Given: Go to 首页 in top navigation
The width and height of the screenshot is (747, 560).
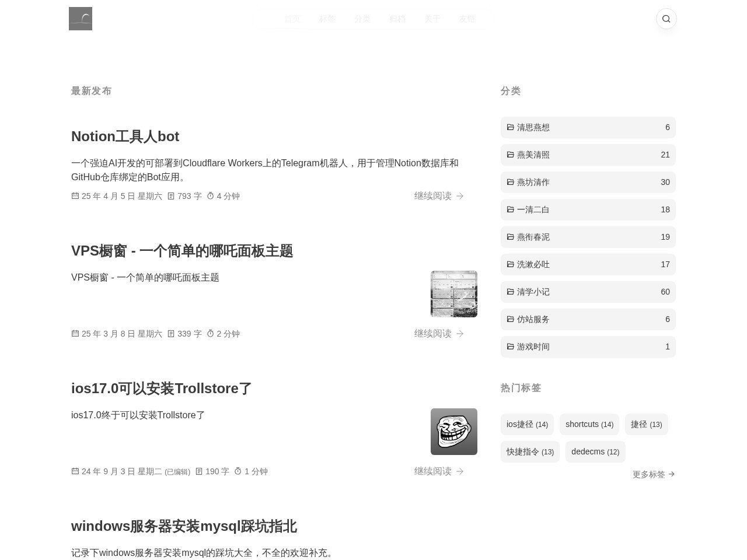Looking at the screenshot, I should click(292, 19).
